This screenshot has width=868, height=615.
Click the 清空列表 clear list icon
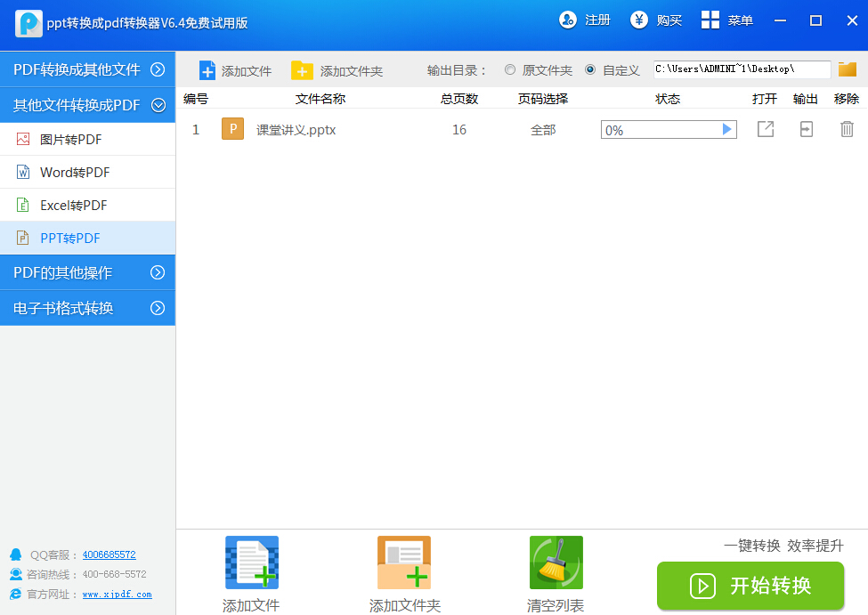pos(556,562)
